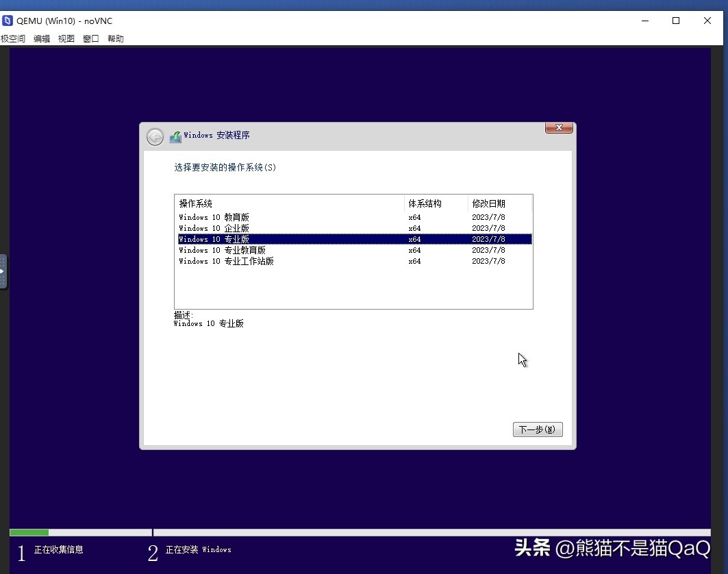
Task: Open the 编辑 menu
Action: (42, 38)
